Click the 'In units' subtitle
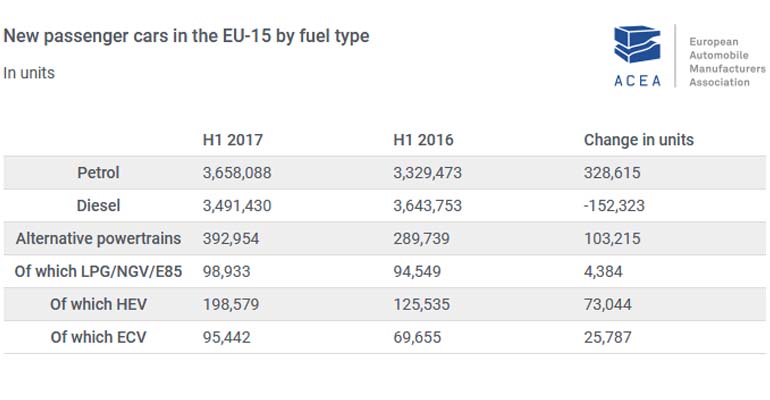Viewport: 770px width, 400px height. pos(29,73)
